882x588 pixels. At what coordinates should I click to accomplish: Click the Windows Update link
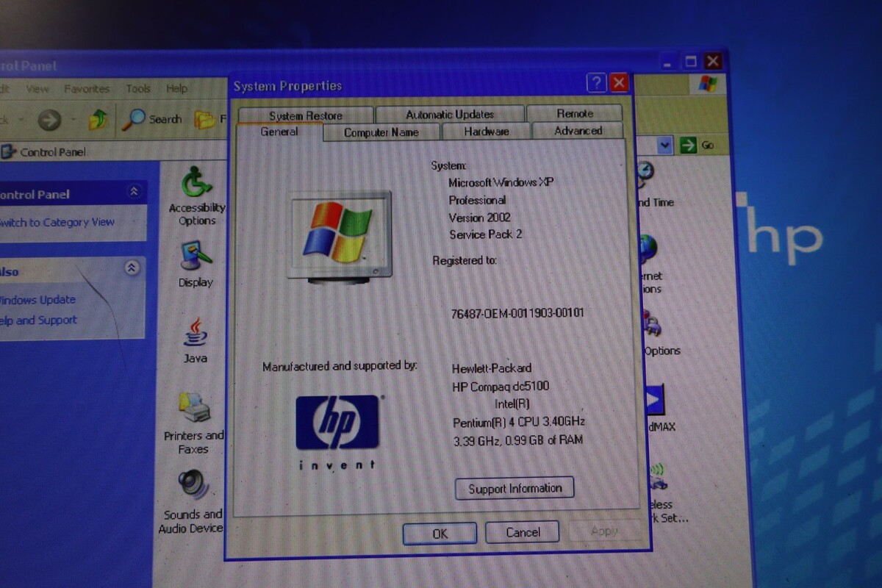38,300
